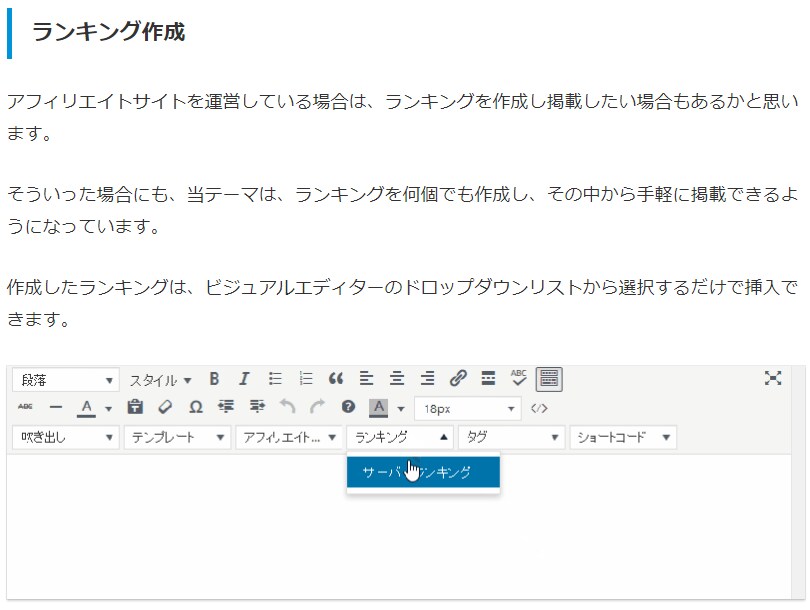Redo the last edit
Viewport: 810px width, 610px height.
(317, 408)
